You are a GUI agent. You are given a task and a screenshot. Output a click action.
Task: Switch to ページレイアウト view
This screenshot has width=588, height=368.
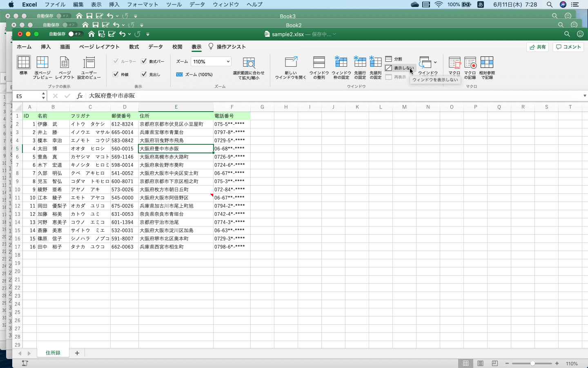point(64,67)
